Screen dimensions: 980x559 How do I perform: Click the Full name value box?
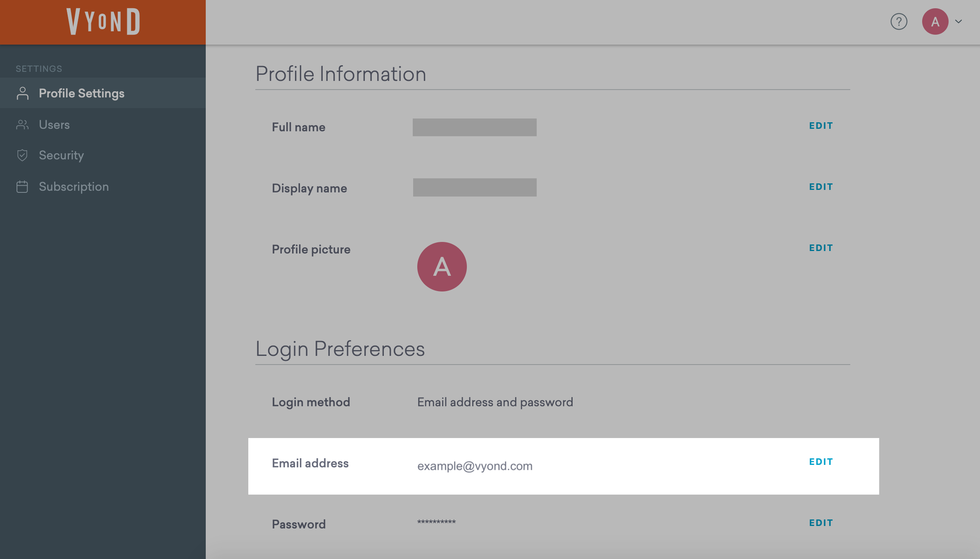(474, 127)
